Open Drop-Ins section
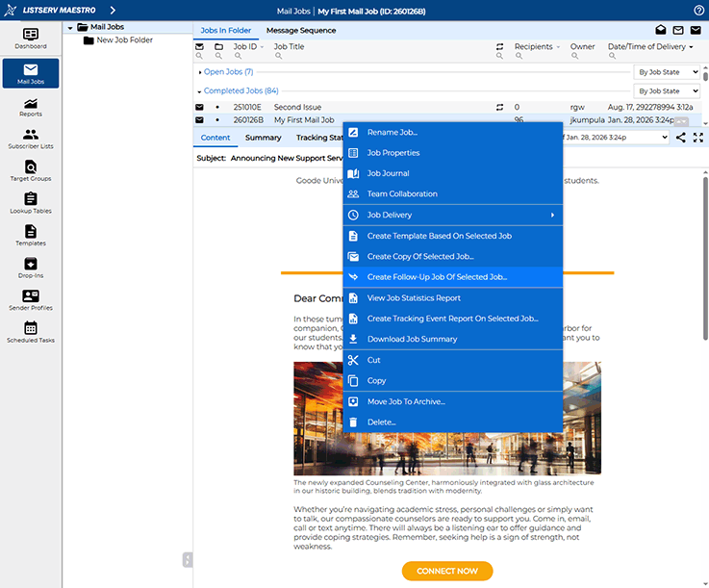Image resolution: width=709 pixels, height=588 pixels. pos(30,268)
